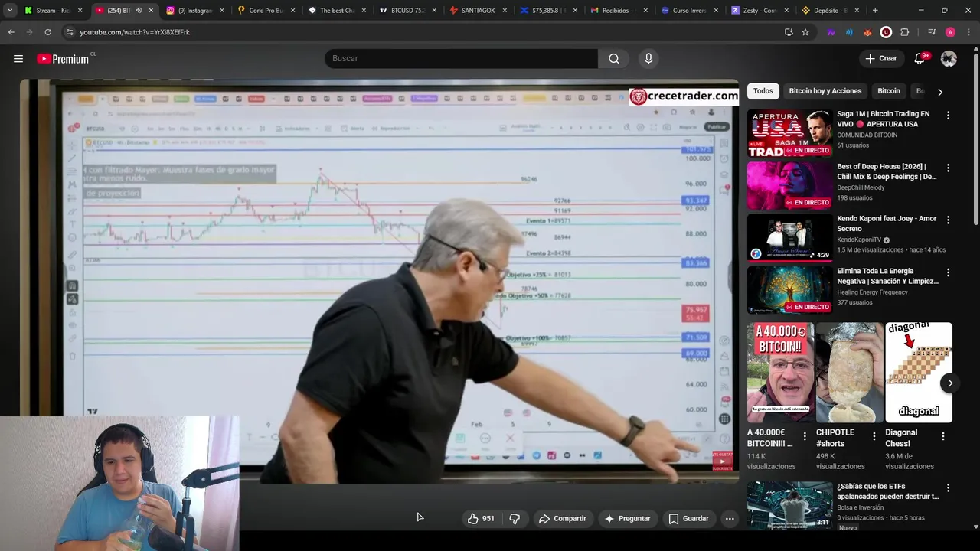Viewport: 980px width, 551px height.
Task: Open the YouTube hamburger guide menu
Action: 18,58
